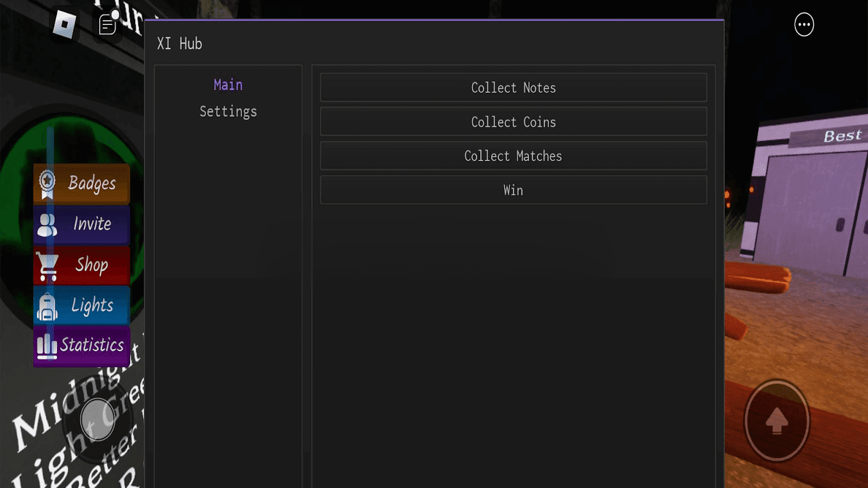Click the Best sign on the building
The width and height of the screenshot is (868, 488).
[x=842, y=136]
